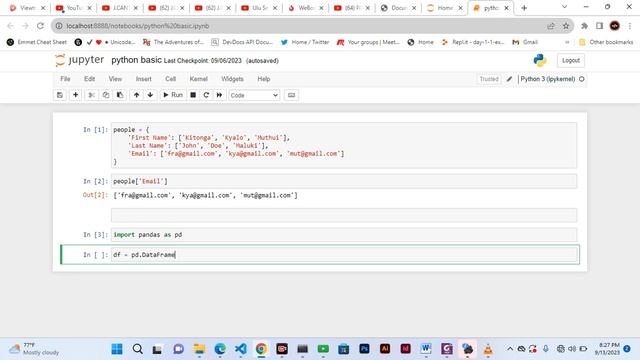Screen dimensions: 640x360
Task: Restart the kernel with the circular arrow
Action: pyautogui.click(x=206, y=95)
